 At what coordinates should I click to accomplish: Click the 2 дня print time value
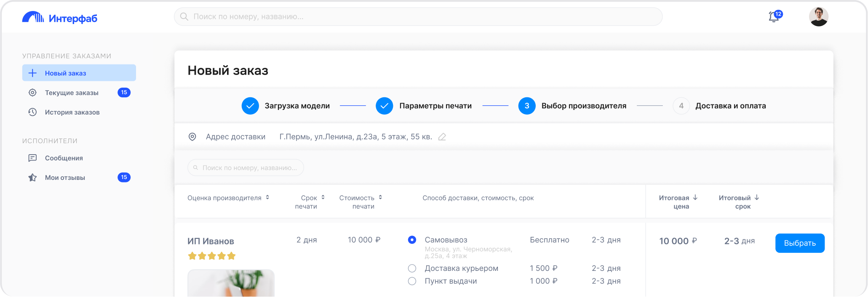[x=307, y=240]
